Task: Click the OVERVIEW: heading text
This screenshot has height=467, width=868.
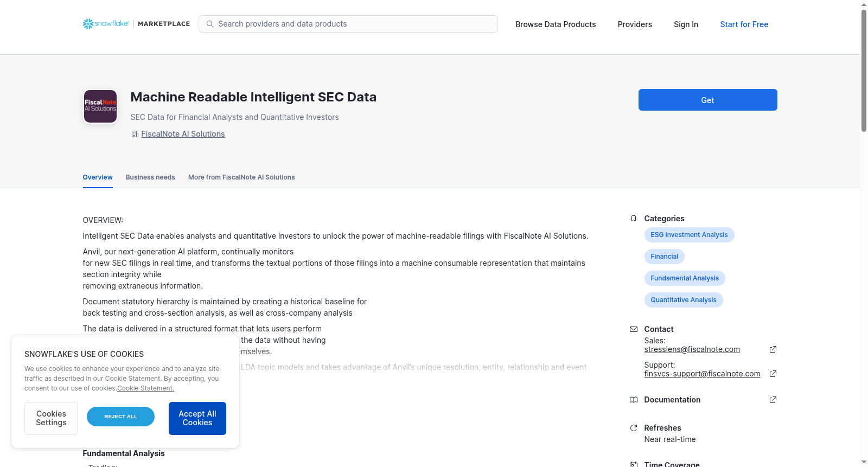Action: click(103, 220)
